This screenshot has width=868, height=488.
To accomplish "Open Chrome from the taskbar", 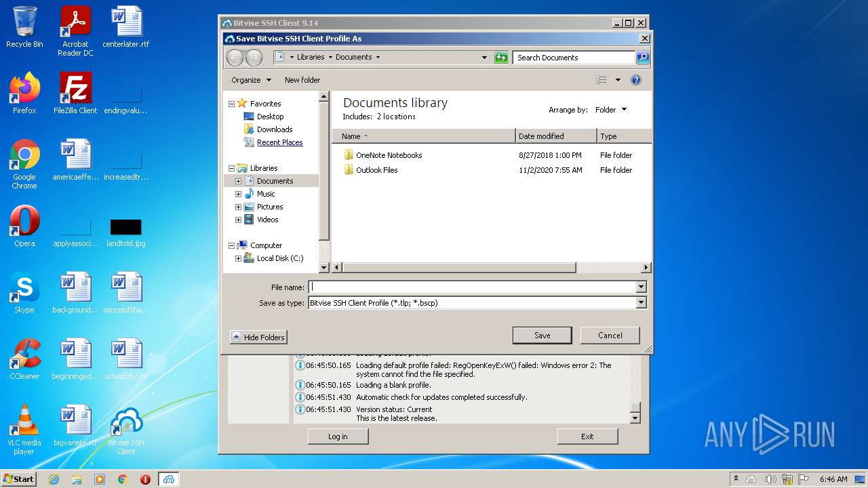I will tap(123, 479).
